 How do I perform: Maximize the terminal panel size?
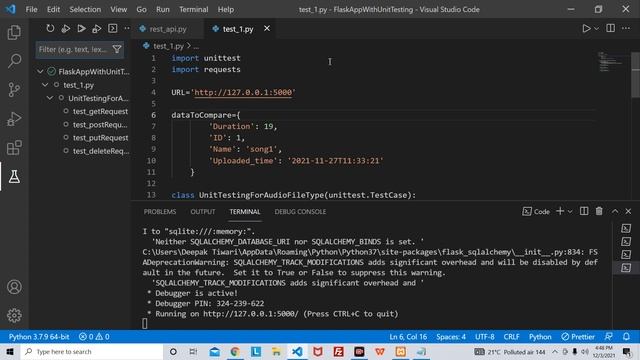[615, 211]
